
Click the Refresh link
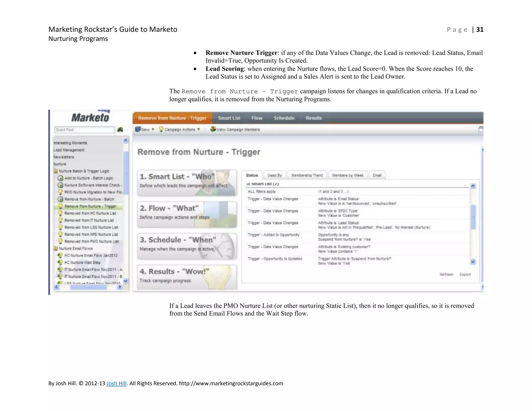point(446,274)
